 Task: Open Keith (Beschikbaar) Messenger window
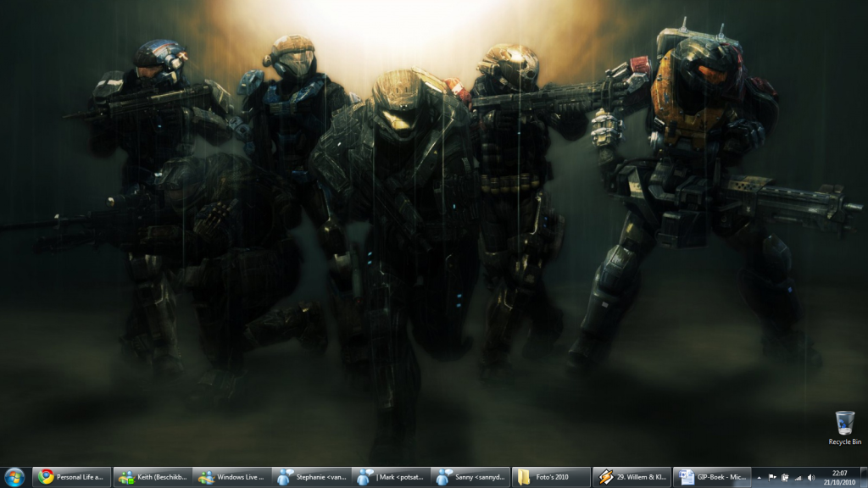pyautogui.click(x=153, y=477)
